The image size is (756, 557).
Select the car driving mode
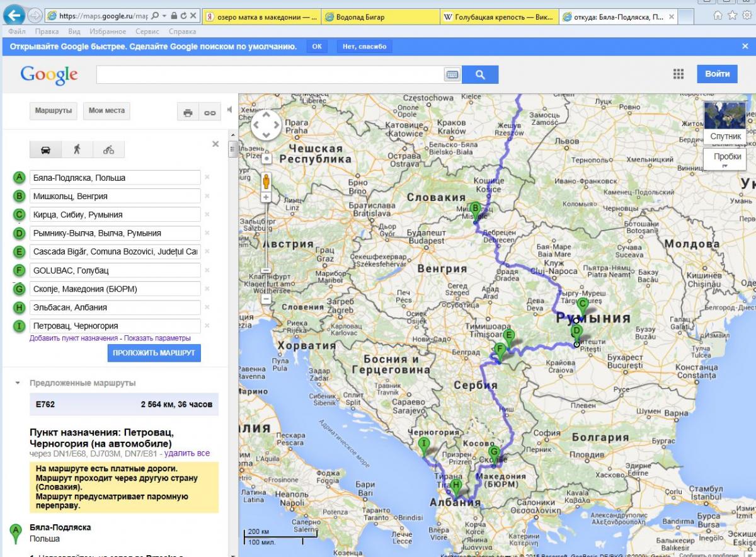coord(46,149)
